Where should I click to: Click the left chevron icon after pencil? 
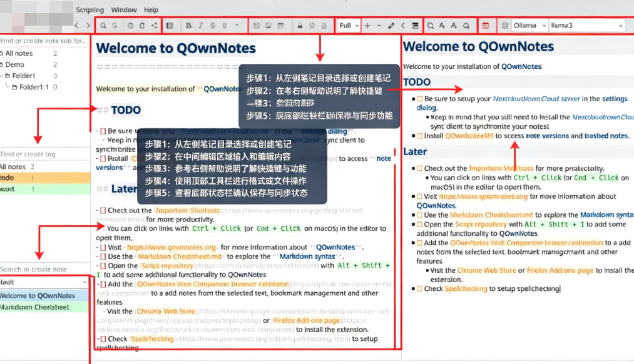coord(402,26)
